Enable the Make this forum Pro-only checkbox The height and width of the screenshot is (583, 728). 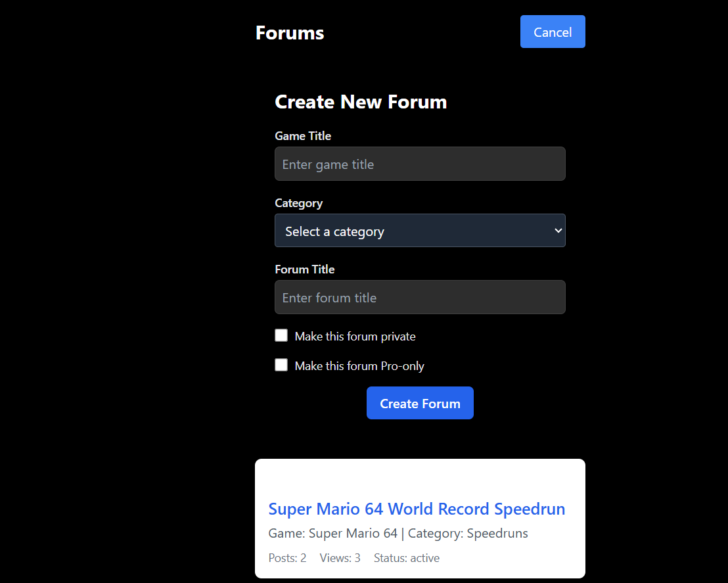[281, 365]
